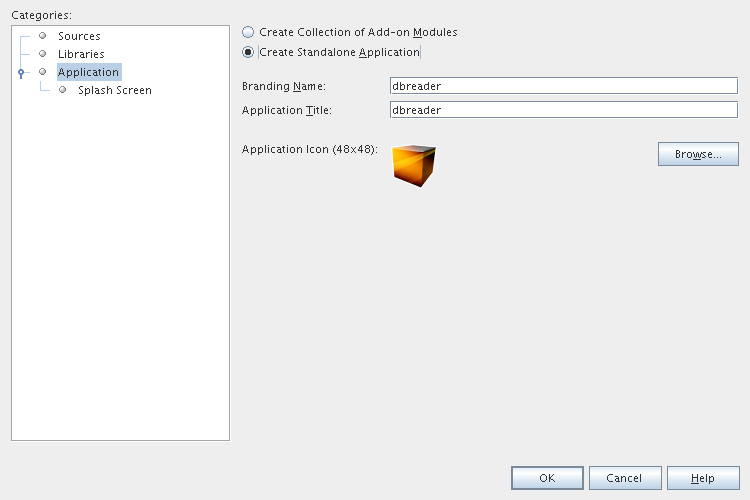Dismiss the dialog with Cancel
The height and width of the screenshot is (500, 750).
(625, 478)
